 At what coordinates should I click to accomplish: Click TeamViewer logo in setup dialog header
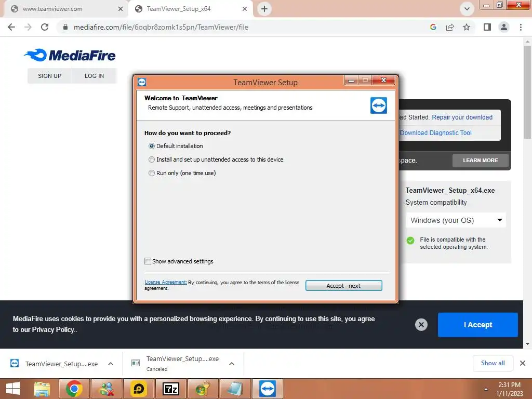click(x=378, y=105)
